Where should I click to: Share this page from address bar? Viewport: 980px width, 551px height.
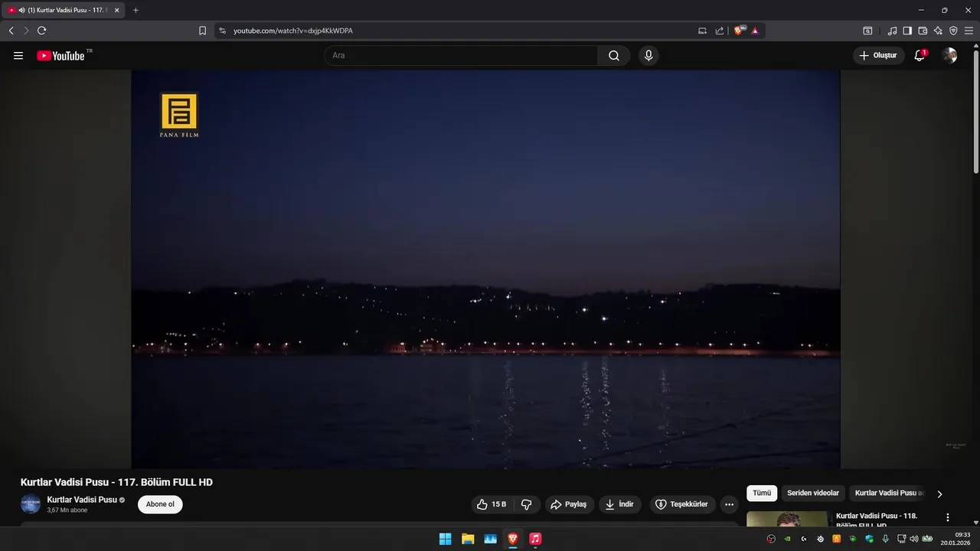pos(720,31)
